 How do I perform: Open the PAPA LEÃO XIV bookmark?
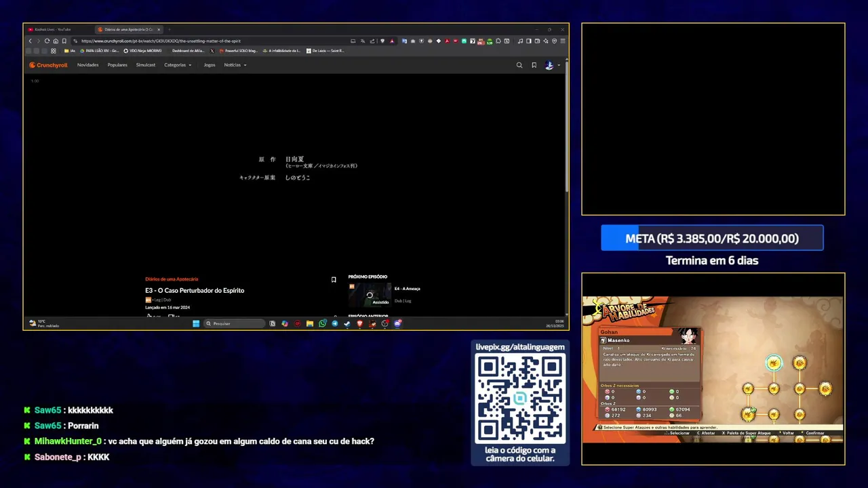point(99,51)
